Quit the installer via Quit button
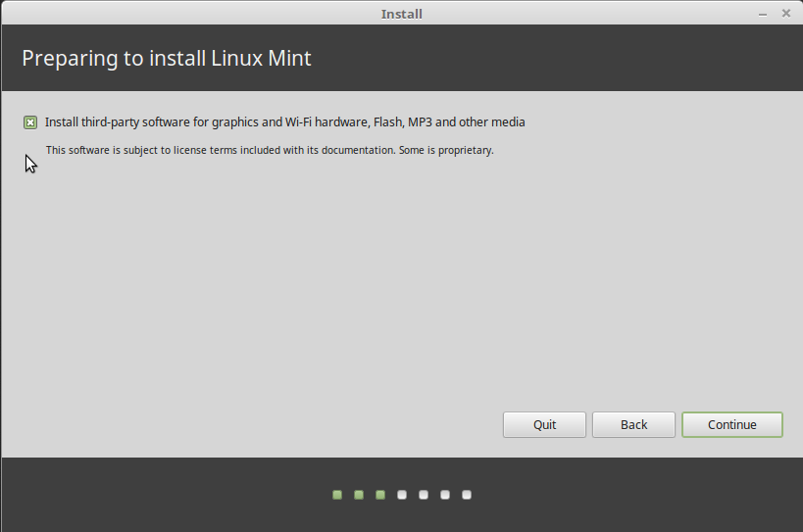The image size is (803, 532). 544,424
